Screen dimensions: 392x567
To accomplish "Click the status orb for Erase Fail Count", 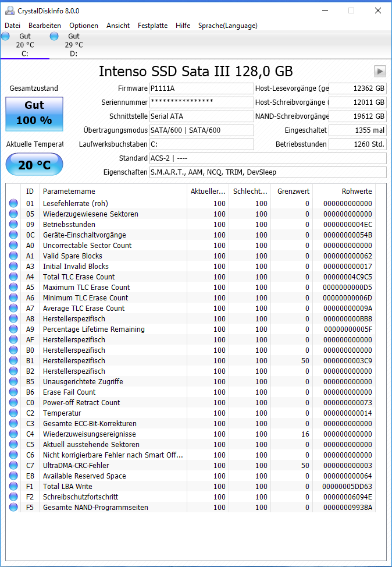I will click(x=13, y=392).
